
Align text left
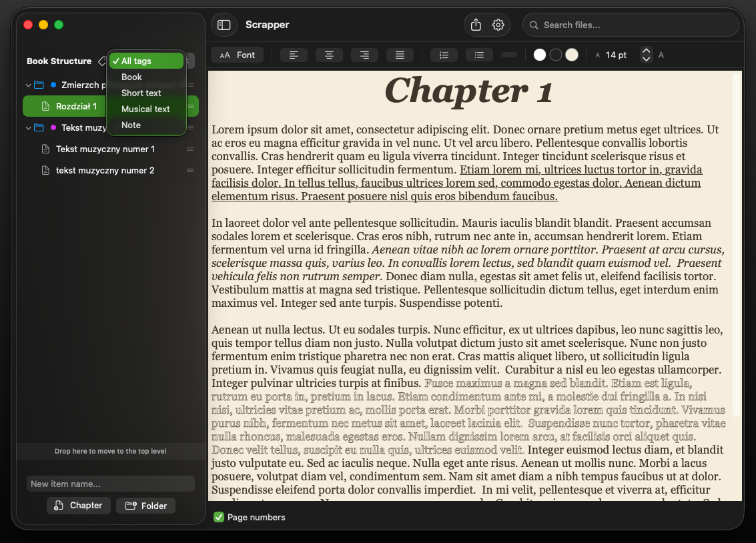pyautogui.click(x=294, y=55)
